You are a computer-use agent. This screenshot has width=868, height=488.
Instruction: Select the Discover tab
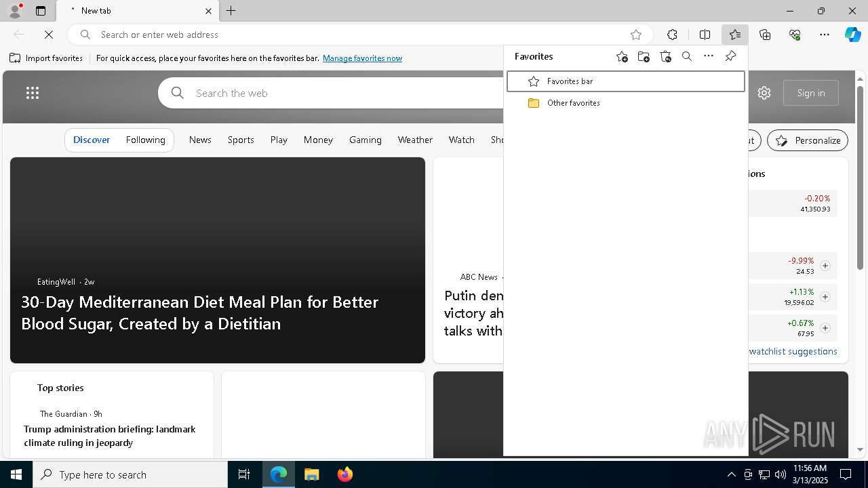[92, 140]
